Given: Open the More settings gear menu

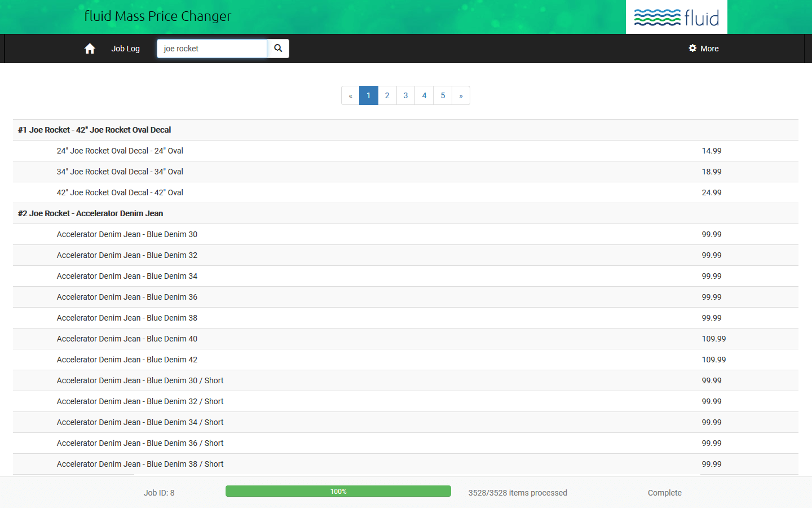Looking at the screenshot, I should 704,49.
